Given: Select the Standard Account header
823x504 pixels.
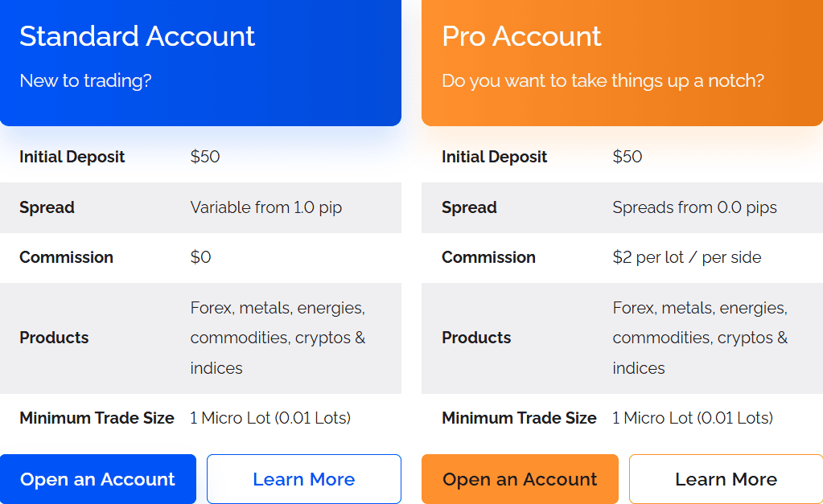Looking at the screenshot, I should [x=137, y=36].
